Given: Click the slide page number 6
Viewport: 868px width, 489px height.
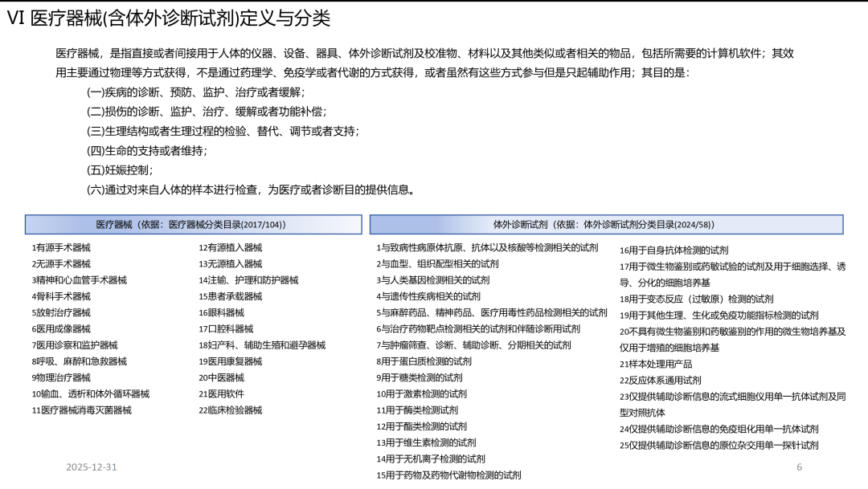Looking at the screenshot, I should [799, 467].
